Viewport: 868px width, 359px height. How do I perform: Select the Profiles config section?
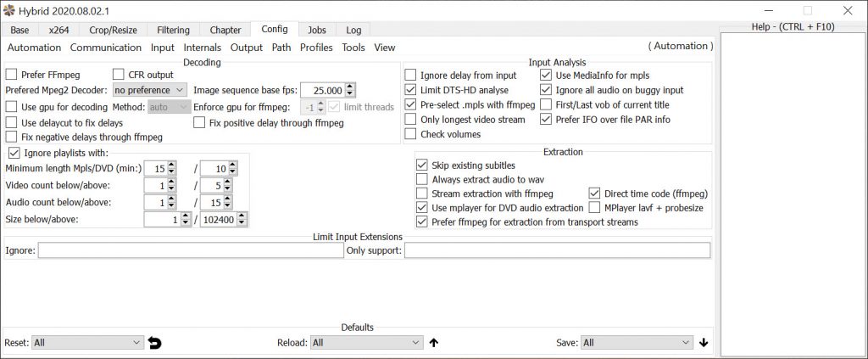(317, 48)
